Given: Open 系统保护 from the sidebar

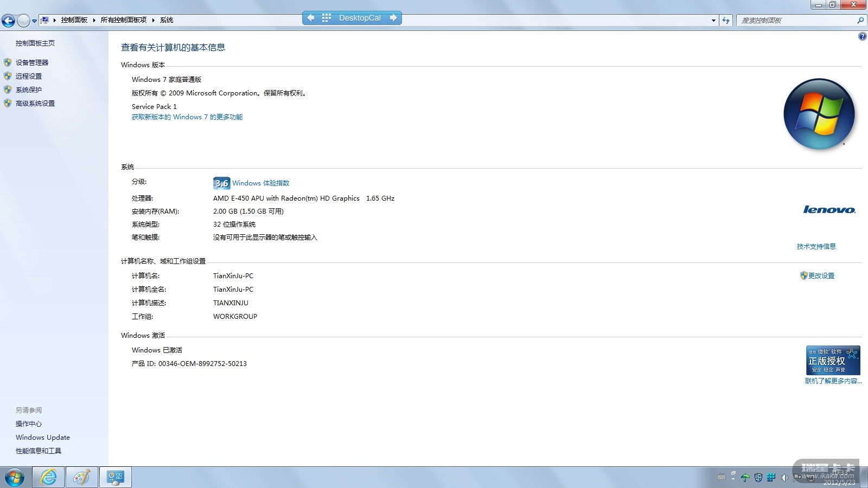Looking at the screenshot, I should [29, 90].
